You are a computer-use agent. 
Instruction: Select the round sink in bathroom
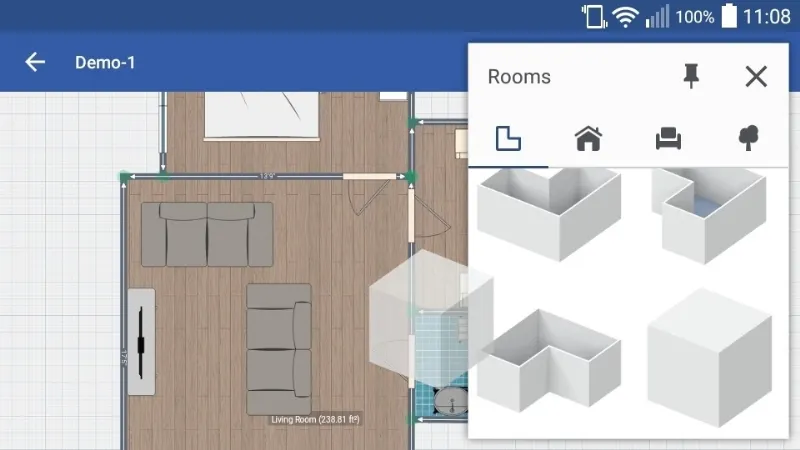click(x=451, y=401)
